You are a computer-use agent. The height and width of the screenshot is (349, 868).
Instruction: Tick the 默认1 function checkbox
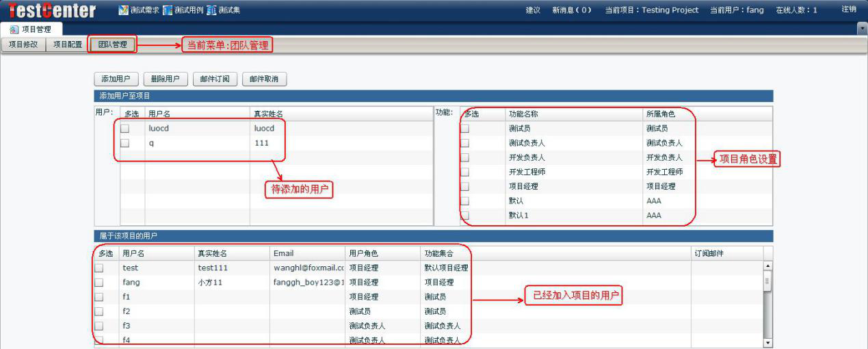(x=465, y=216)
